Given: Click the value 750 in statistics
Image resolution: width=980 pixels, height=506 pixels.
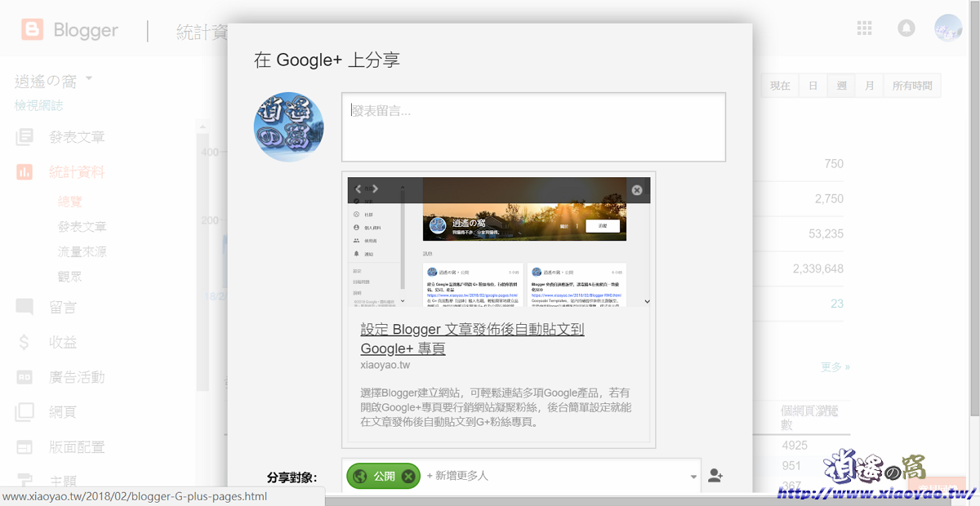Looking at the screenshot, I should (x=834, y=163).
